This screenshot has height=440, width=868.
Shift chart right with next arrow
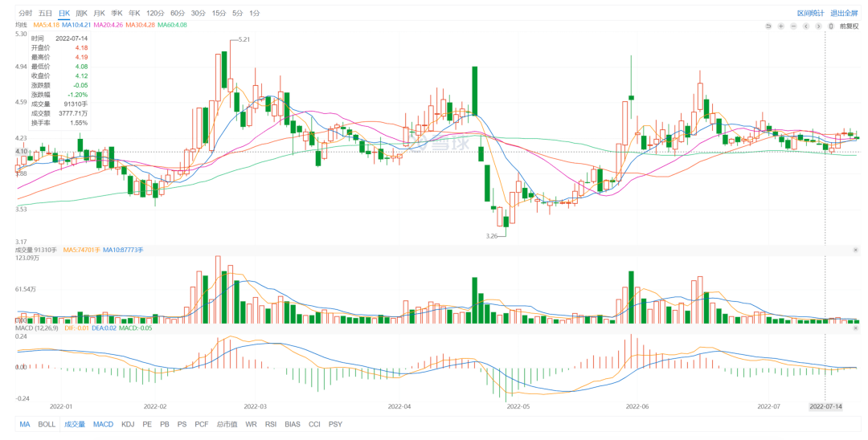[817, 26]
